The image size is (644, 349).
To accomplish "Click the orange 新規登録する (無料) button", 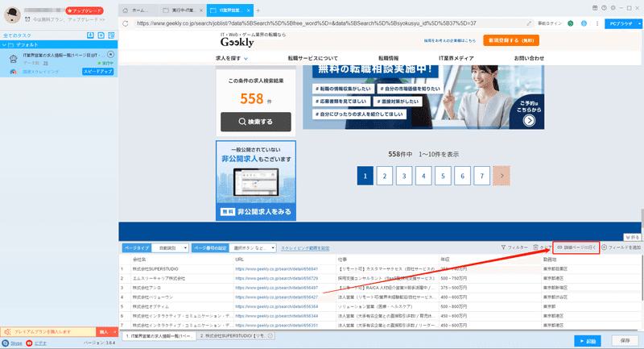I will coord(511,40).
